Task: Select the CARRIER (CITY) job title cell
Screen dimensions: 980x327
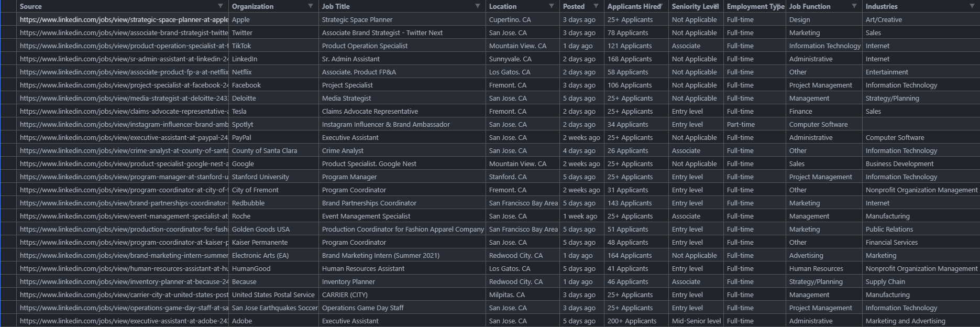Action: [x=402, y=295]
